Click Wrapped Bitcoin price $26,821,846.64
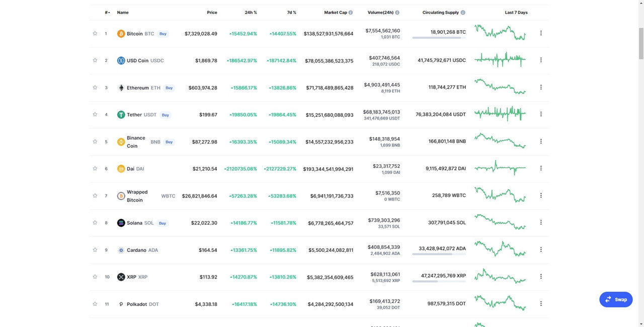The width and height of the screenshot is (644, 327). tap(200, 196)
